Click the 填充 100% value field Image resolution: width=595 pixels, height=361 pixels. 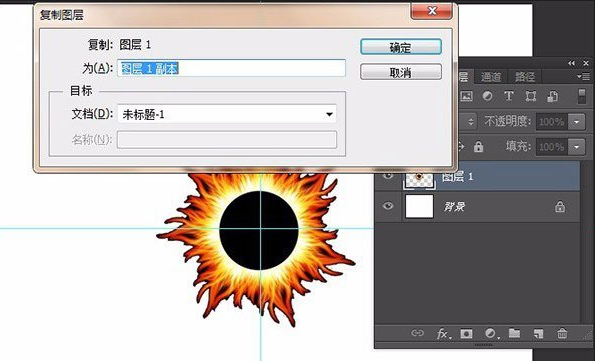[552, 147]
